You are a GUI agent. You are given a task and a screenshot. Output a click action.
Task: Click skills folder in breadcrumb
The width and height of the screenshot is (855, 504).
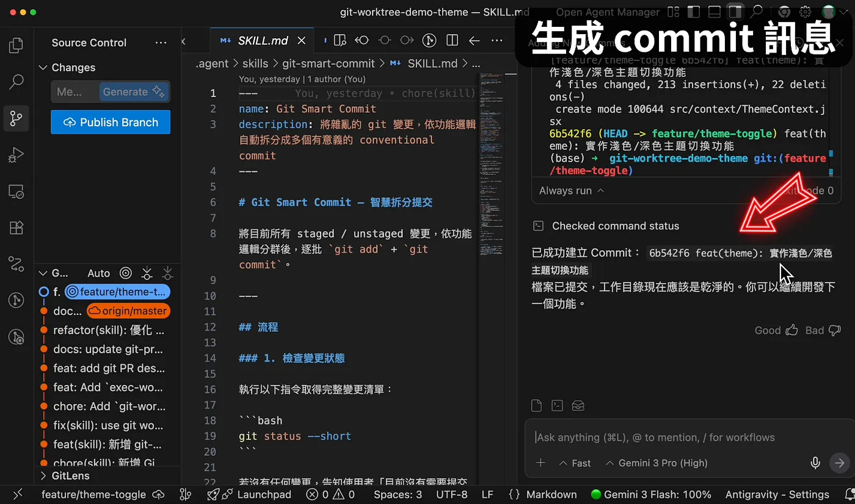pos(255,63)
